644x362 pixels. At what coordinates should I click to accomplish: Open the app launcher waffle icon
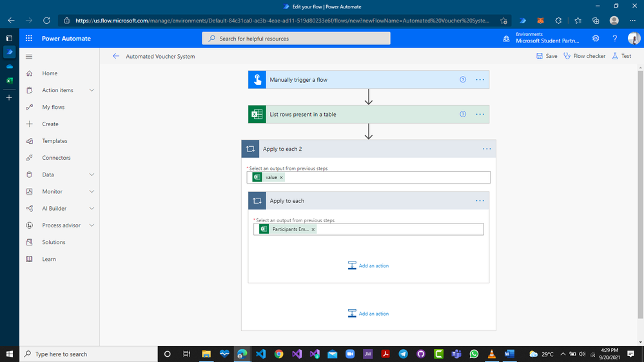(x=29, y=38)
